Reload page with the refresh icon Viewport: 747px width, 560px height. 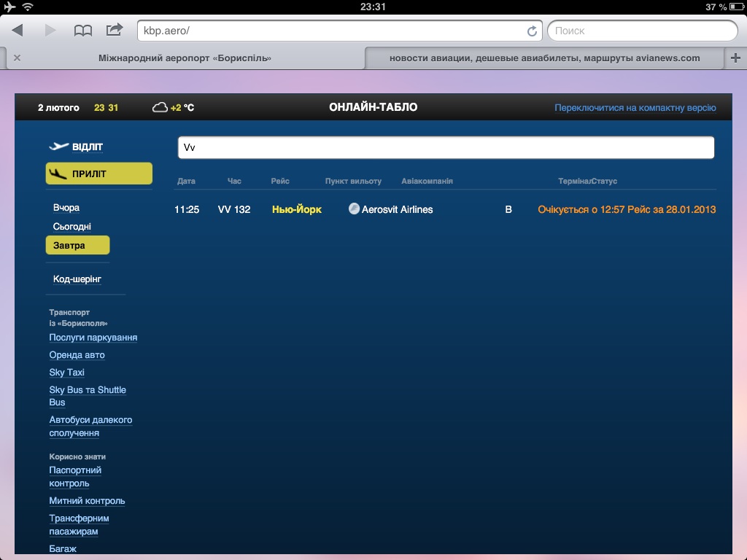[532, 31]
